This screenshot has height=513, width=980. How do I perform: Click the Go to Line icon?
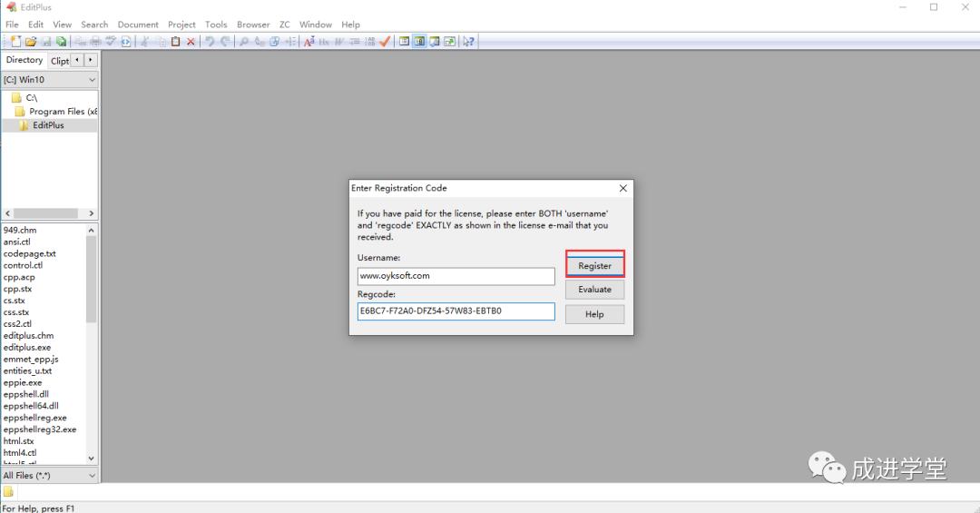(290, 41)
